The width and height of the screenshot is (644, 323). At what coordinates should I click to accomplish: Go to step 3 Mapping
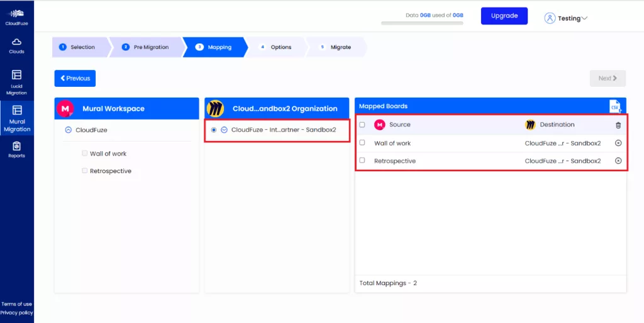pos(215,47)
